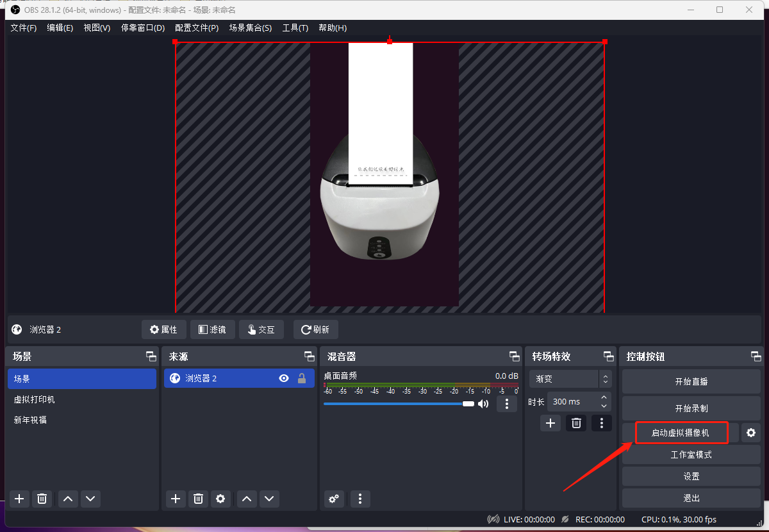Remove the transition with trash icon
This screenshot has height=532, width=769.
coord(576,423)
